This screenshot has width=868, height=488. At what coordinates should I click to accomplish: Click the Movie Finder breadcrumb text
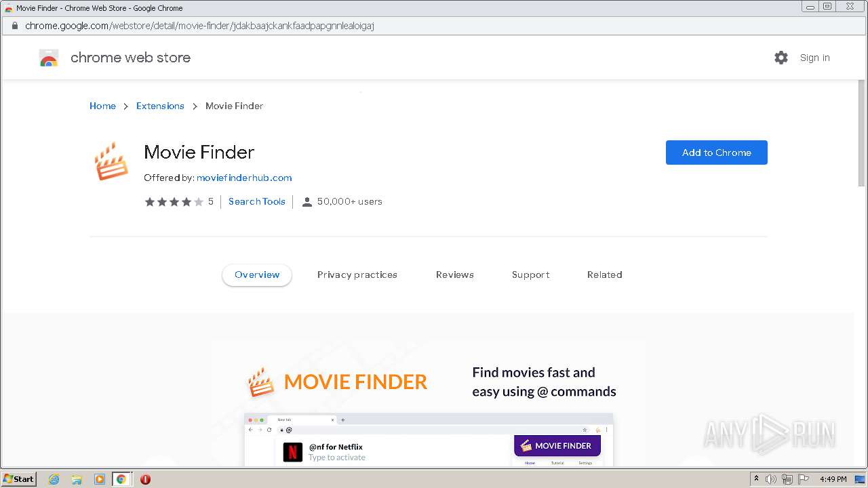pos(235,106)
